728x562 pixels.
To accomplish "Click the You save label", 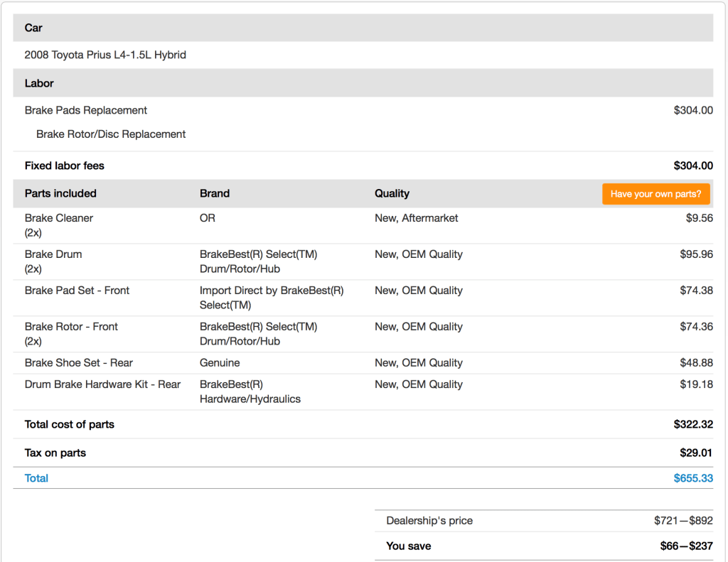I will coord(409,546).
